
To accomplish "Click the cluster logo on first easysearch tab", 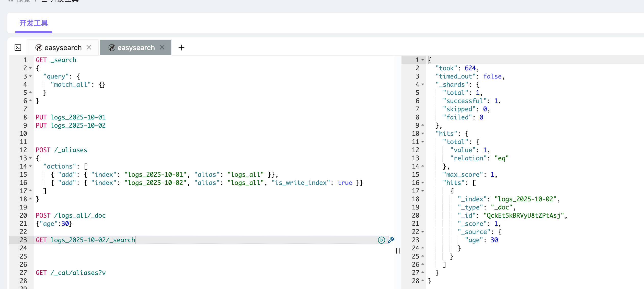I will pos(39,48).
